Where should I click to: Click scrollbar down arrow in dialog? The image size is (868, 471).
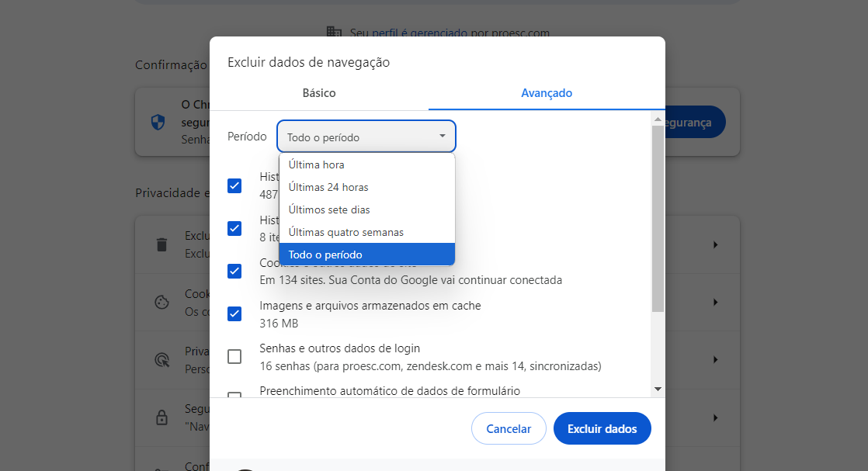pos(658,389)
